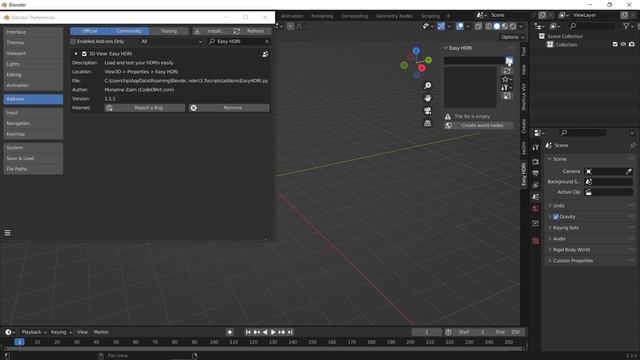Viewport: 640px width, 360px height.
Task: Click Create world nodes button
Action: (x=479, y=126)
